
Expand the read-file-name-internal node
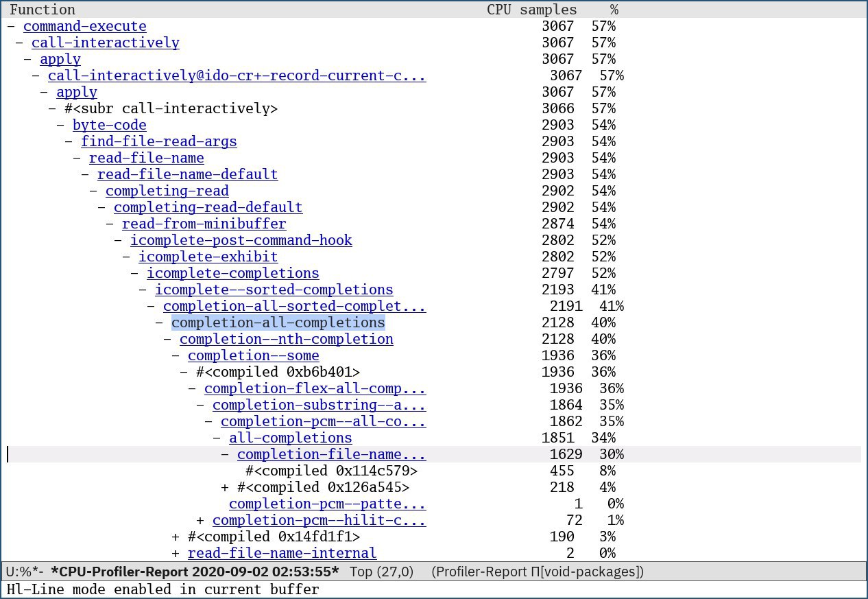tap(176, 553)
